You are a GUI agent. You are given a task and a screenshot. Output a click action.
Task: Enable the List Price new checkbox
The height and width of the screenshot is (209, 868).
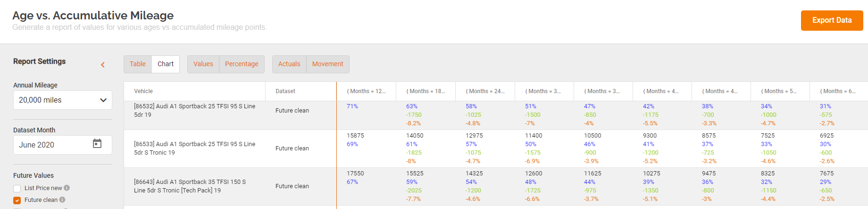(17, 188)
